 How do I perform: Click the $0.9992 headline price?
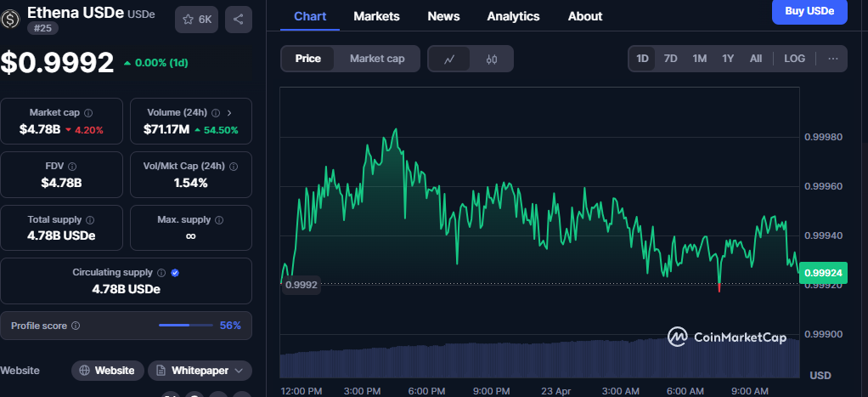(x=57, y=62)
